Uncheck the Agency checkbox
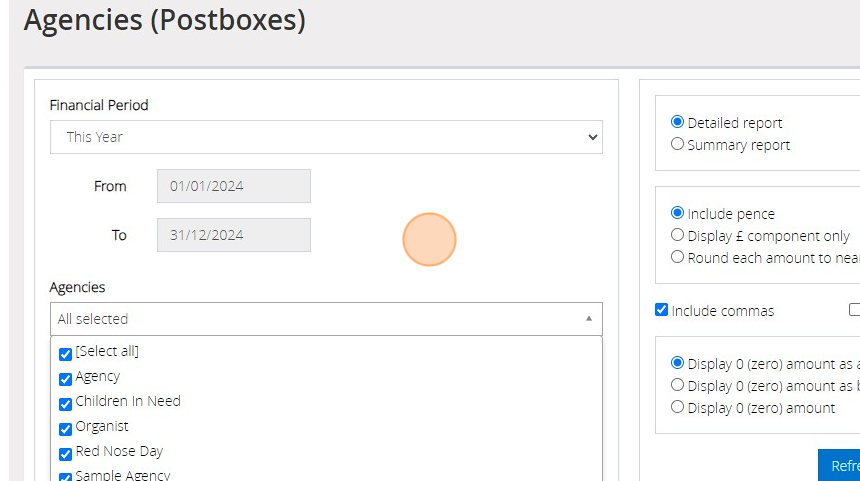The height and width of the screenshot is (481, 860). (65, 380)
